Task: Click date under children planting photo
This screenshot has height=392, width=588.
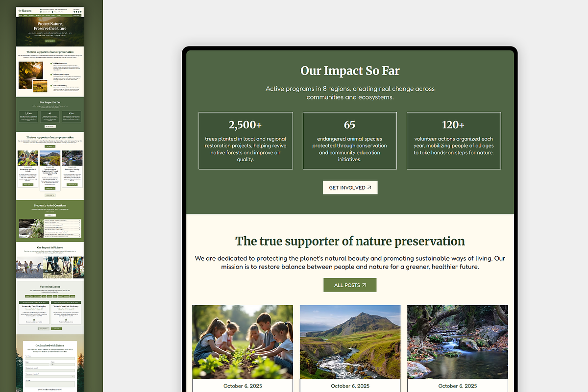Action: [x=243, y=386]
